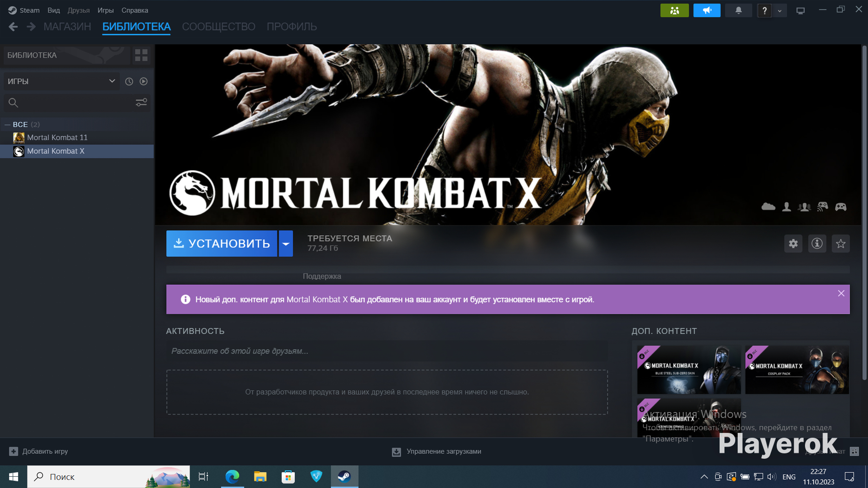Toggle the ready-to-play filter icon

[x=144, y=81]
